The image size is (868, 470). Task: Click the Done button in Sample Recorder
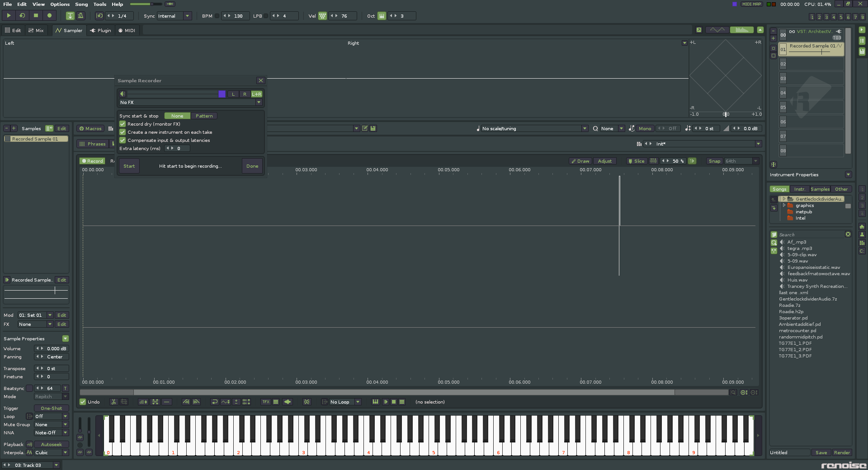click(252, 166)
